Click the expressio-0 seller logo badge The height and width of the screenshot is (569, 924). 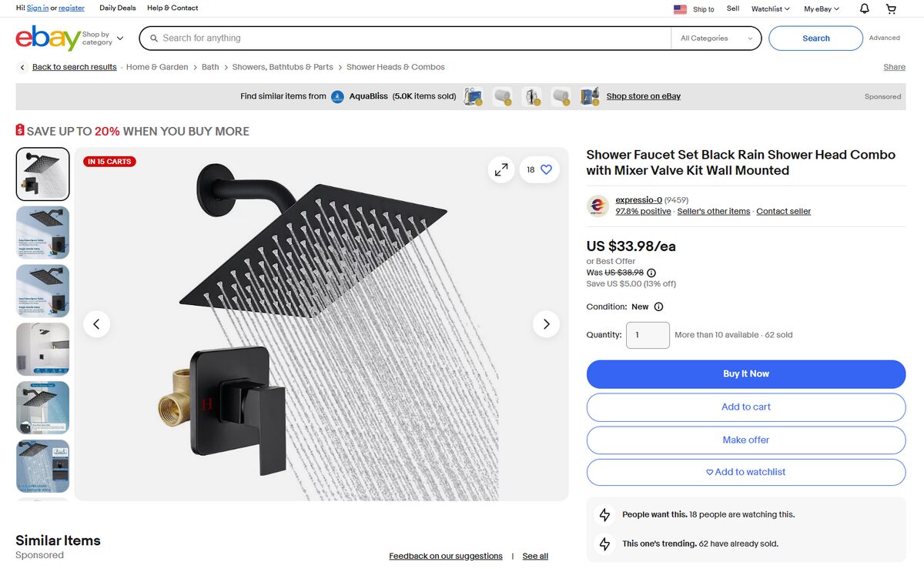tap(598, 206)
